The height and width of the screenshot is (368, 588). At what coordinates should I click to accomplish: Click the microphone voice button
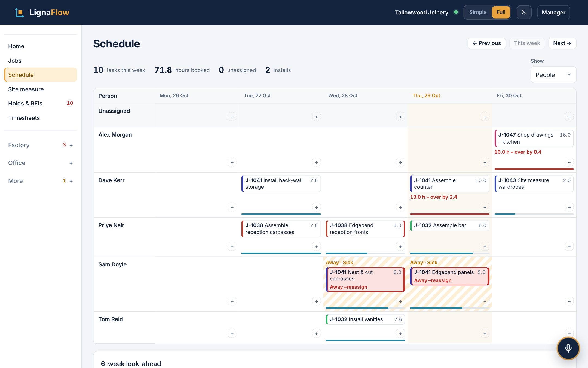[x=568, y=348]
